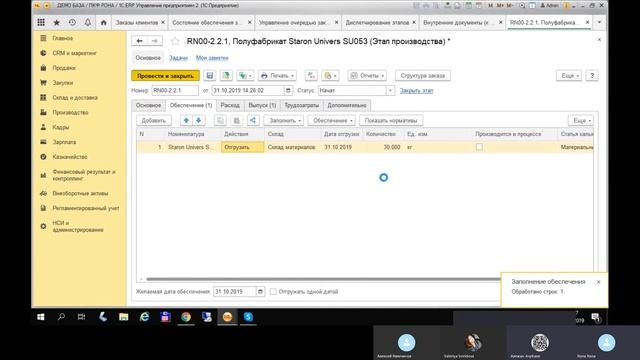Open notifications bell icon
Screen dimensions: 640x360
pyautogui.click(x=88, y=22)
